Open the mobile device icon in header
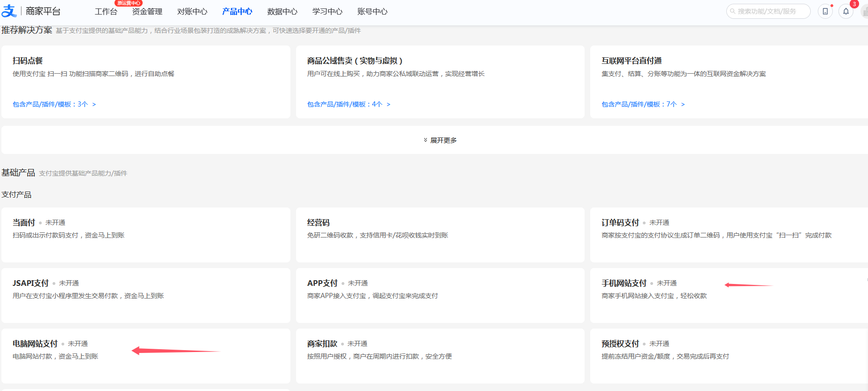The width and height of the screenshot is (868, 391). click(x=825, y=11)
